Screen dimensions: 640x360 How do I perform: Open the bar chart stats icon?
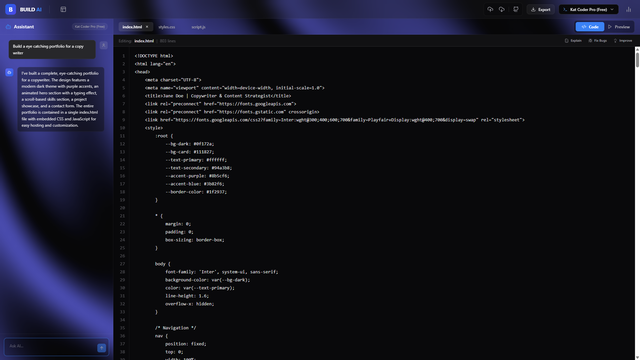(x=629, y=9)
